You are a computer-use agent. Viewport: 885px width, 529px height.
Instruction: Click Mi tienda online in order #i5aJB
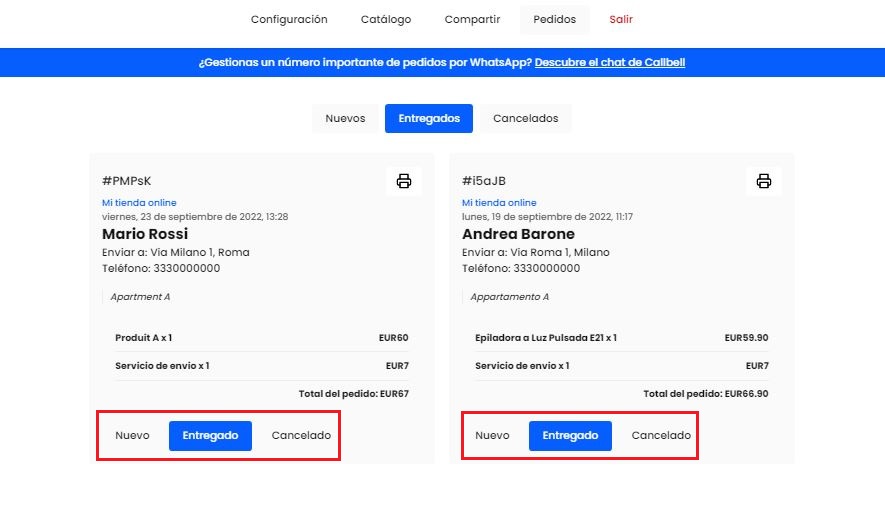coord(499,203)
